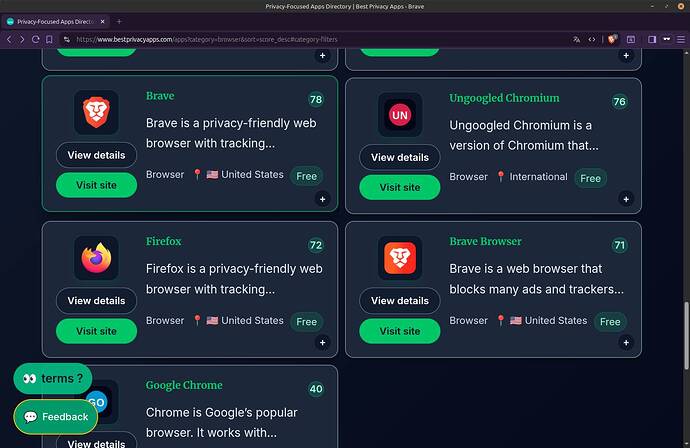Visit site for Brave
Screen dimensions: 690x448
point(96,185)
